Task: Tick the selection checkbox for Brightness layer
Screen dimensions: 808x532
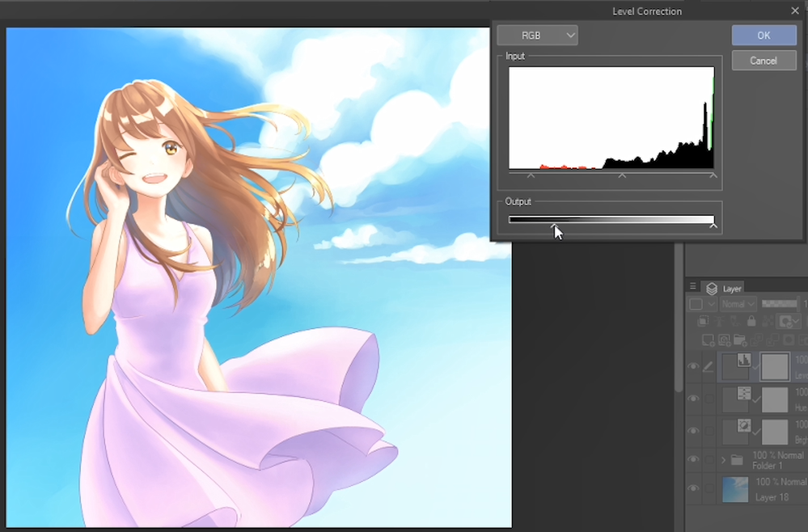Action: pyautogui.click(x=709, y=431)
